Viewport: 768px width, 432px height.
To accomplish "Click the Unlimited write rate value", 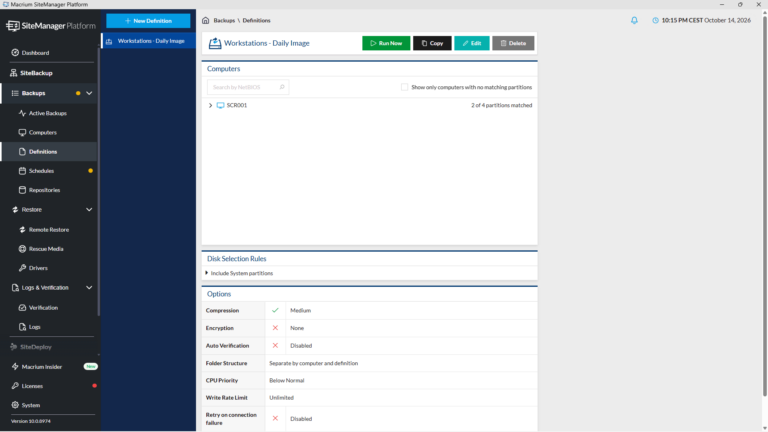I will click(x=281, y=398).
